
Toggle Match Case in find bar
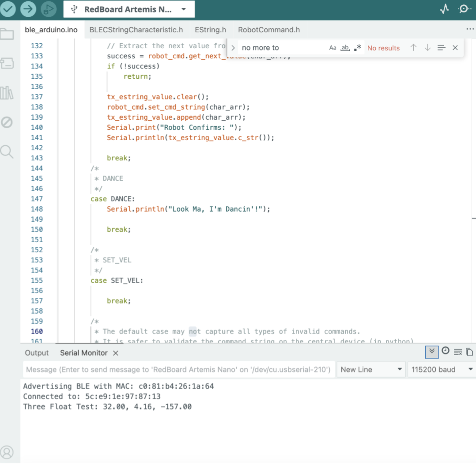pos(332,48)
